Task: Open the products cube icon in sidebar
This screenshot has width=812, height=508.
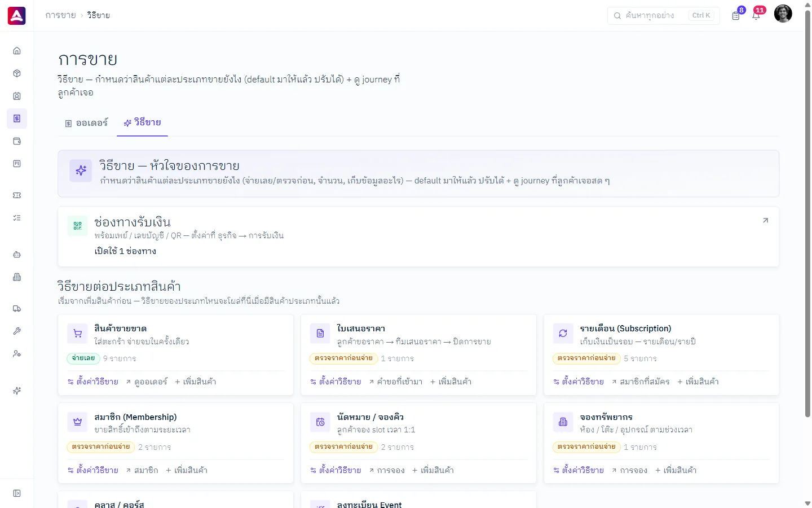Action: tap(17, 73)
